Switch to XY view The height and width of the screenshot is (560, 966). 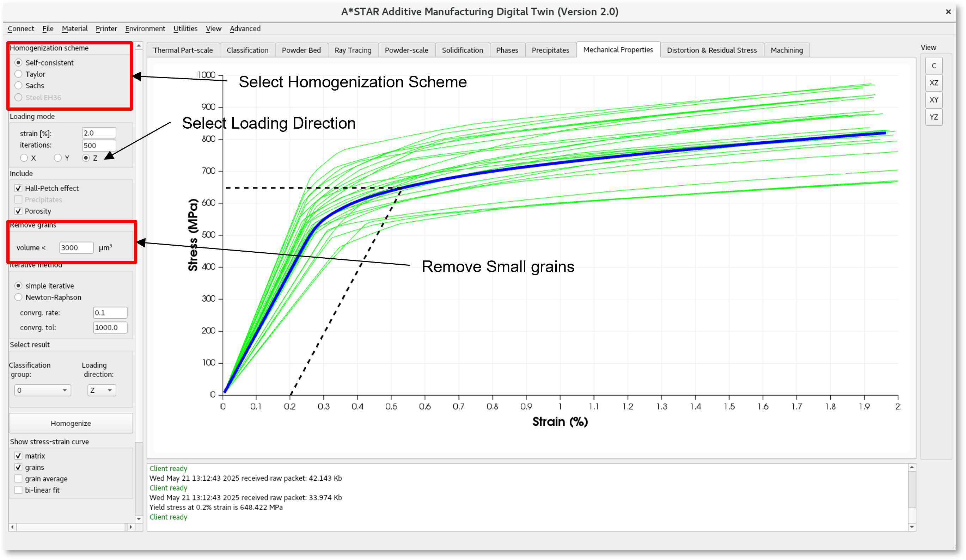tap(934, 100)
